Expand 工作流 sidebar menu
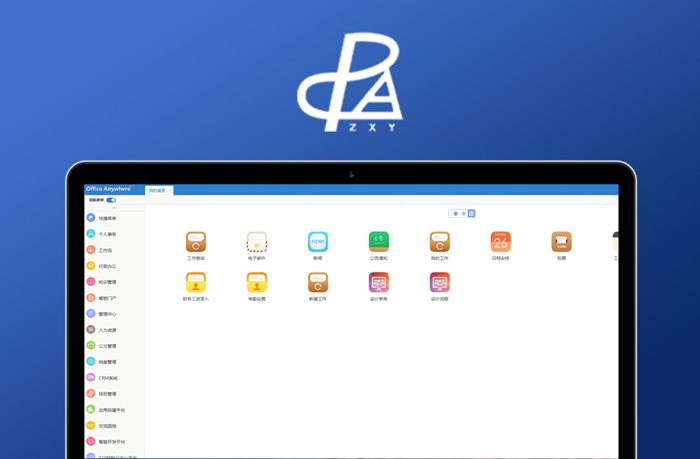700x459 pixels. pyautogui.click(x=105, y=250)
